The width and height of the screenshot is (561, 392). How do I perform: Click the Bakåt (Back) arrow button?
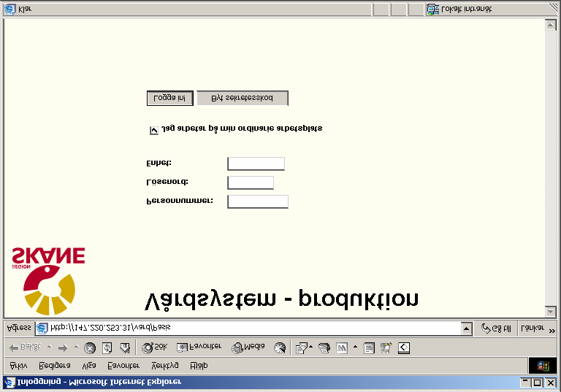pos(25,347)
